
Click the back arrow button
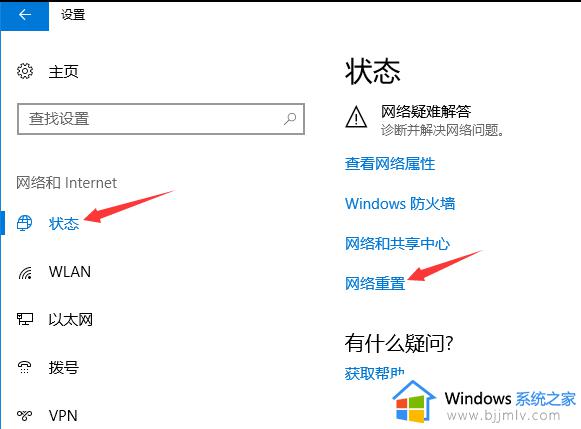(x=24, y=15)
